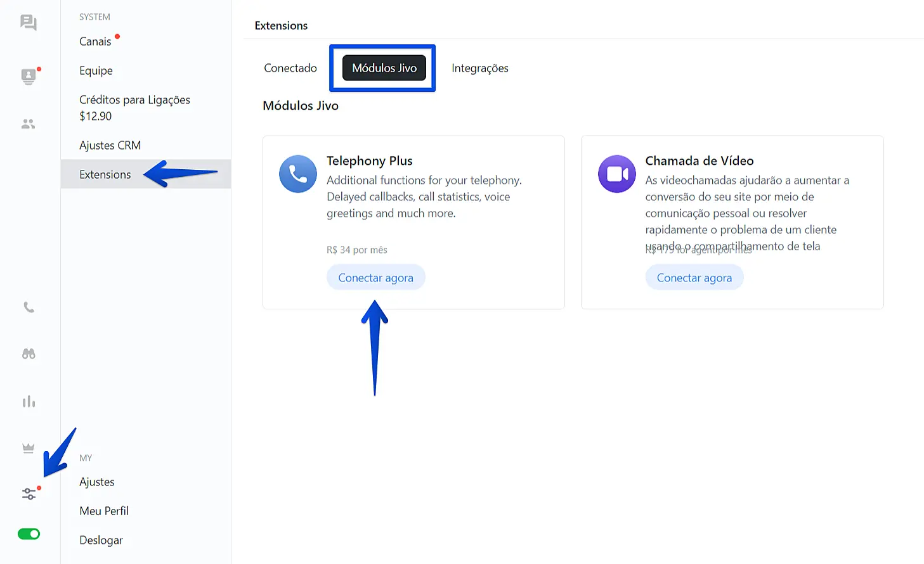Click the SYSTEM section label
Image resolution: width=924 pixels, height=564 pixels.
pyautogui.click(x=94, y=17)
